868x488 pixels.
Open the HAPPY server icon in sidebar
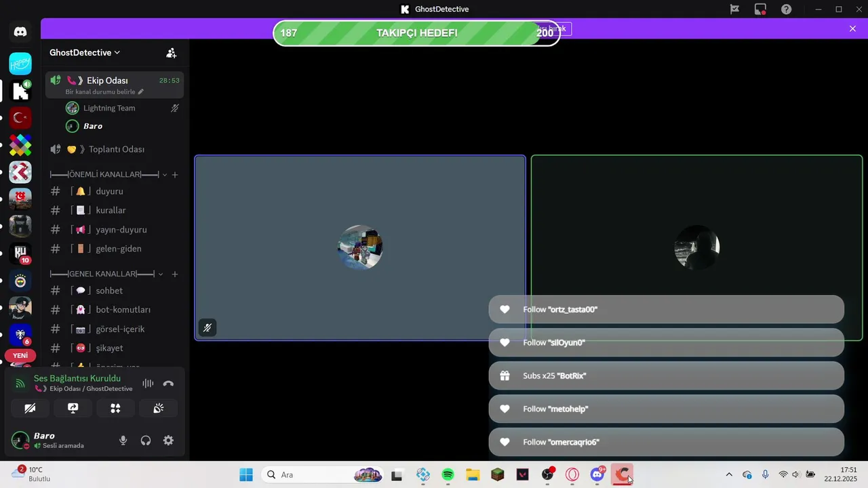click(x=20, y=64)
